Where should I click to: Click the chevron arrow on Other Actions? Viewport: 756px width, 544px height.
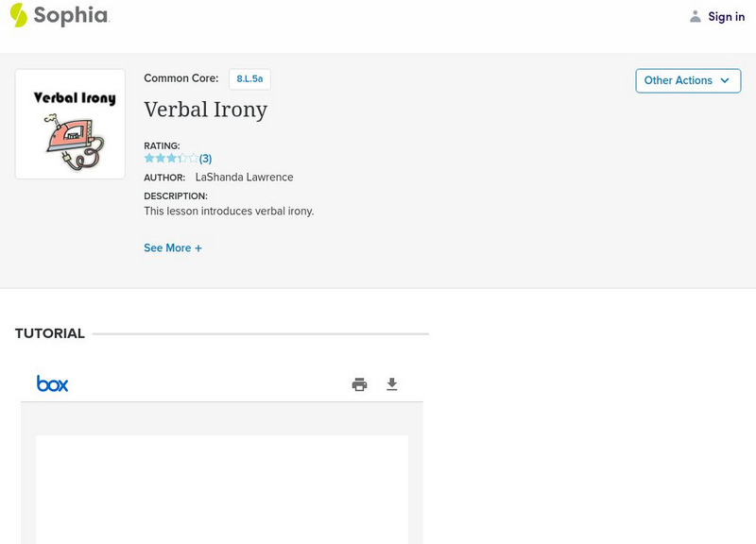point(725,80)
